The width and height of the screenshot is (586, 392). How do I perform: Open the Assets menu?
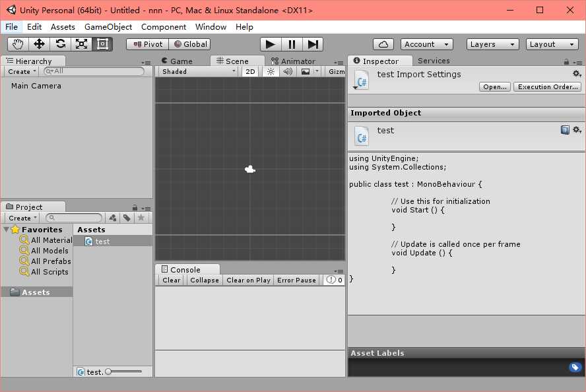(63, 27)
